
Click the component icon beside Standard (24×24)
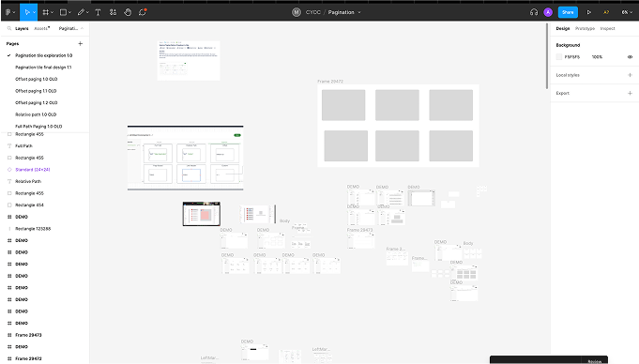point(9,170)
